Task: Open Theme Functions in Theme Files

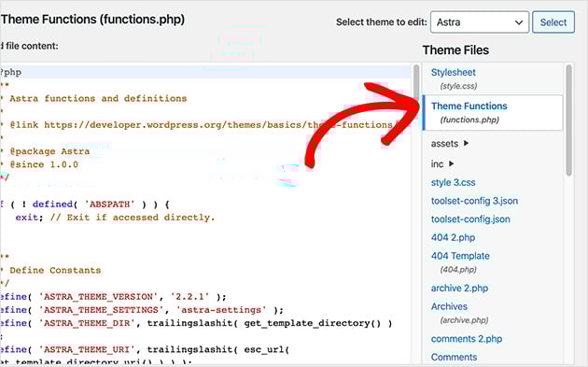Action: pos(469,106)
